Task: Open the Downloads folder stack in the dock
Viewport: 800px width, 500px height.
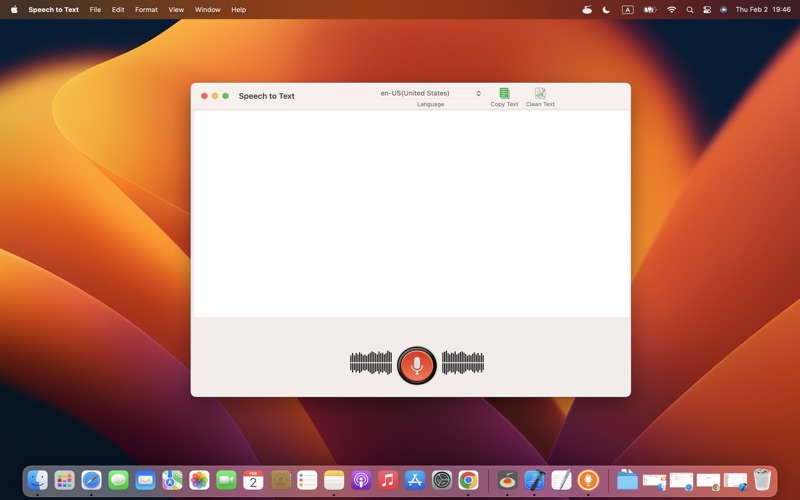Action: pos(627,480)
